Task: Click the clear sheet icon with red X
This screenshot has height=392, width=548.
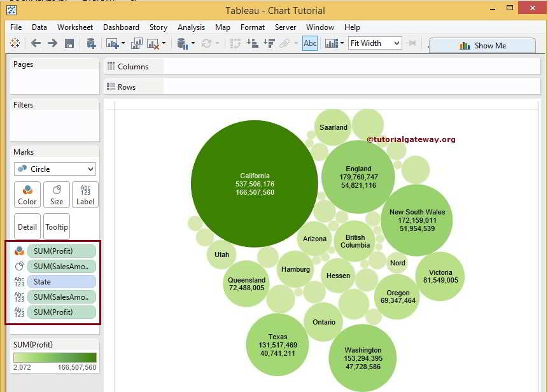Action: pos(153,43)
